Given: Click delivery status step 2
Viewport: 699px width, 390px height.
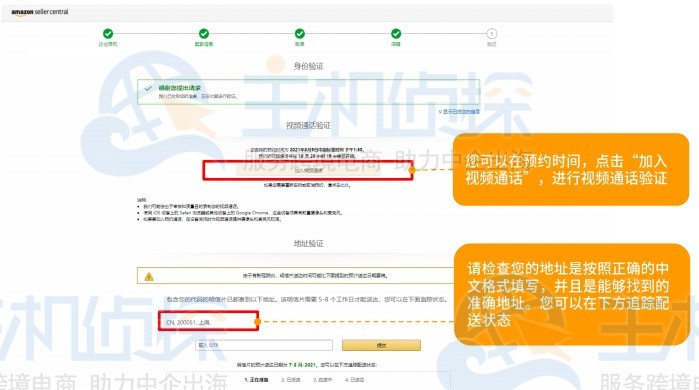Looking at the screenshot, I should [291, 380].
